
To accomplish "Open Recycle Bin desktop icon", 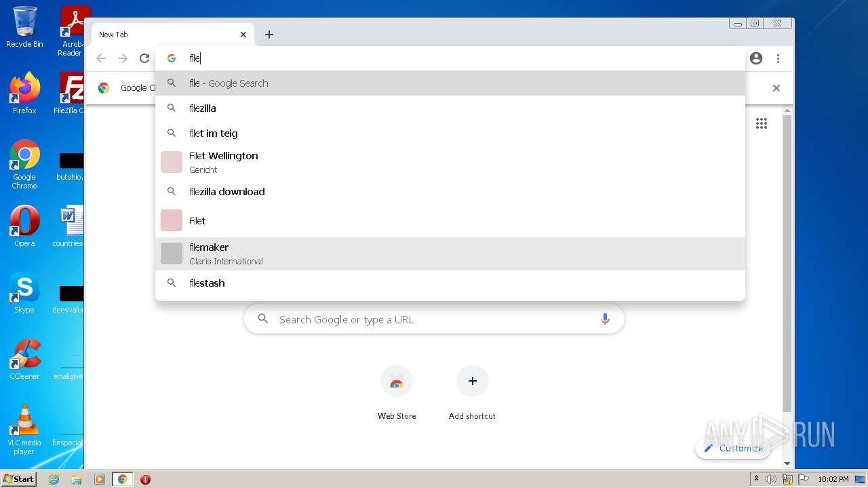I will pyautogui.click(x=24, y=27).
